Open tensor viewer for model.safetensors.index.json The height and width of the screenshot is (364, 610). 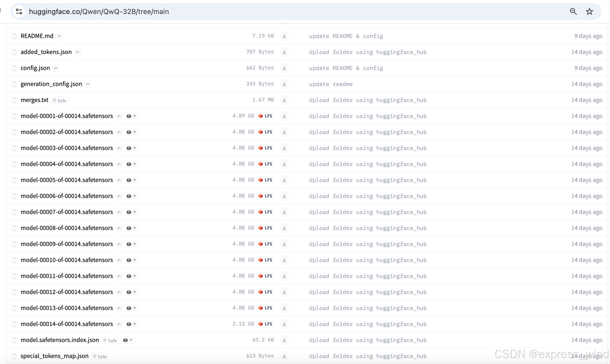pyautogui.click(x=128, y=340)
